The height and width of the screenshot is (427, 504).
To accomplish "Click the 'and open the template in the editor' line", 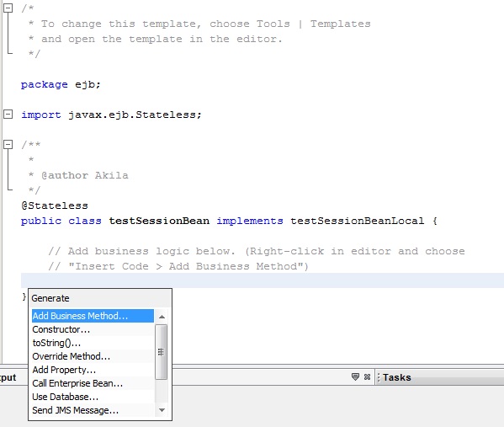I will [156, 39].
